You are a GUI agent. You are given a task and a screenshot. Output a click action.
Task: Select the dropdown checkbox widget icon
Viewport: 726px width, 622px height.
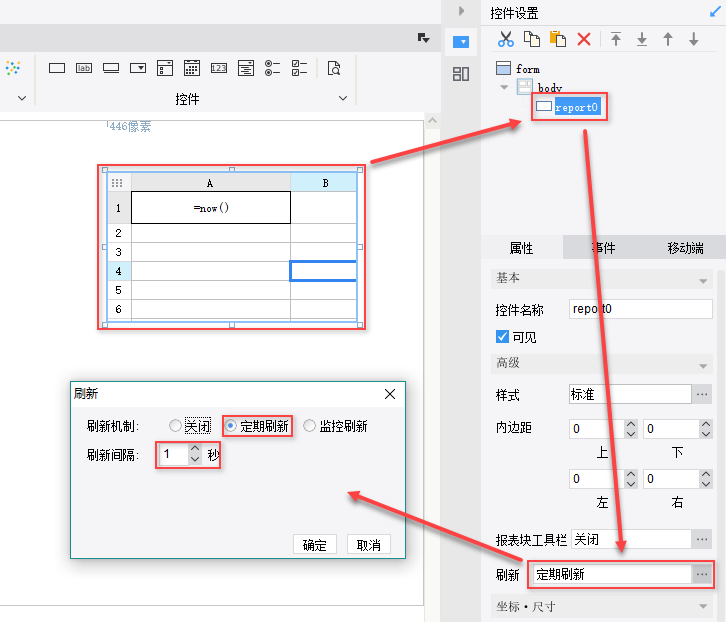click(165, 68)
